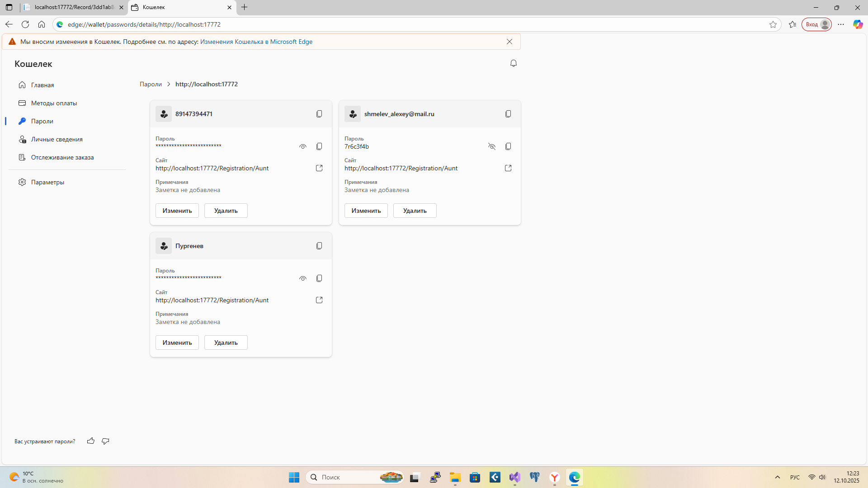This screenshot has width=868, height=488.
Task: Expand hidden system tray icons
Action: click(778, 477)
